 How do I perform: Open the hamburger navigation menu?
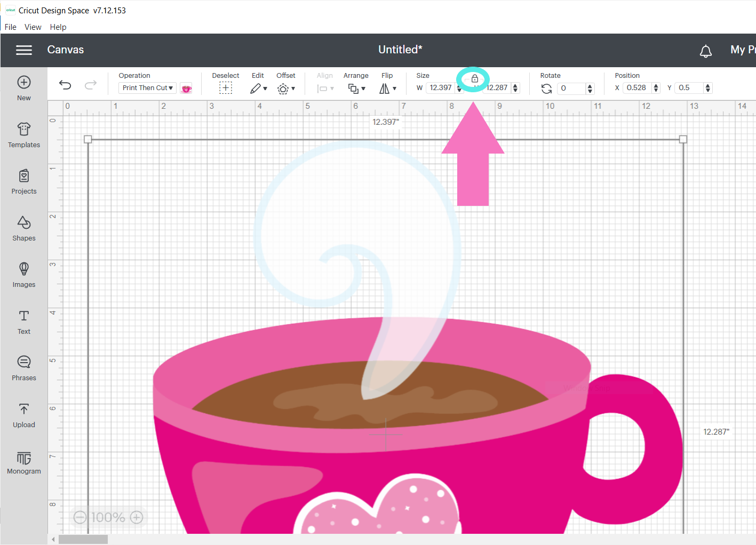coord(23,50)
